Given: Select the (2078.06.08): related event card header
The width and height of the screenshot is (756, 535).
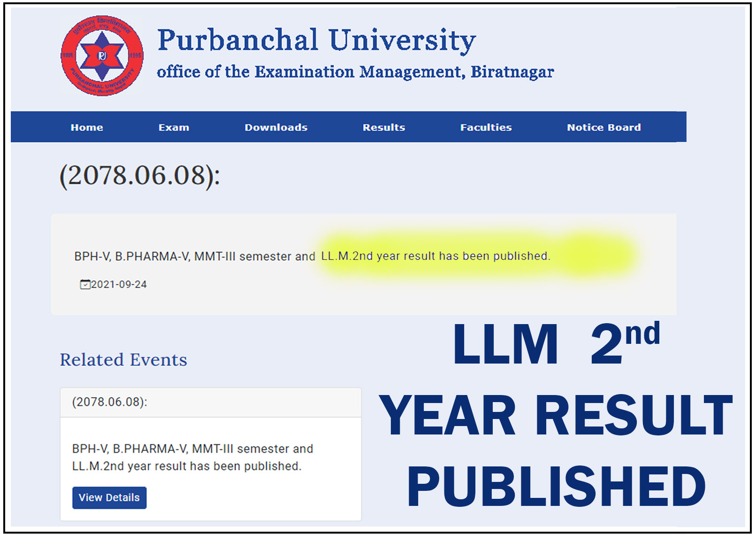Looking at the screenshot, I should [210, 402].
